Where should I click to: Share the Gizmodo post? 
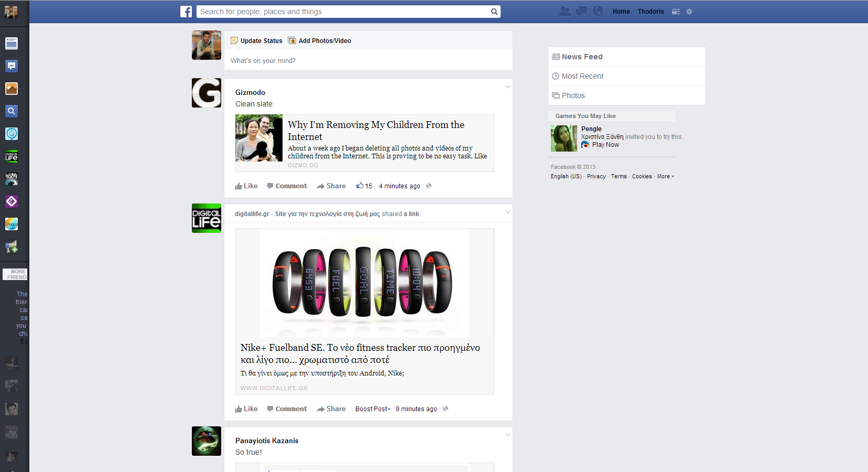click(x=331, y=186)
